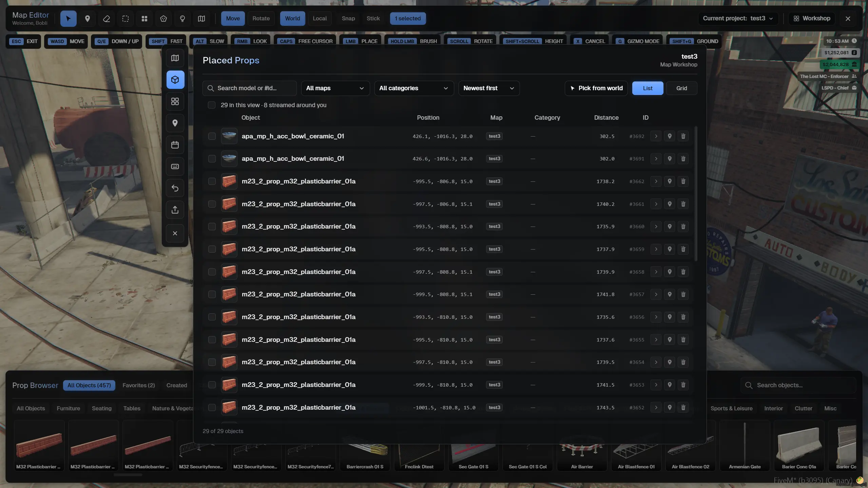Check the box for prop #3691
The width and height of the screenshot is (868, 488).
coord(212,159)
